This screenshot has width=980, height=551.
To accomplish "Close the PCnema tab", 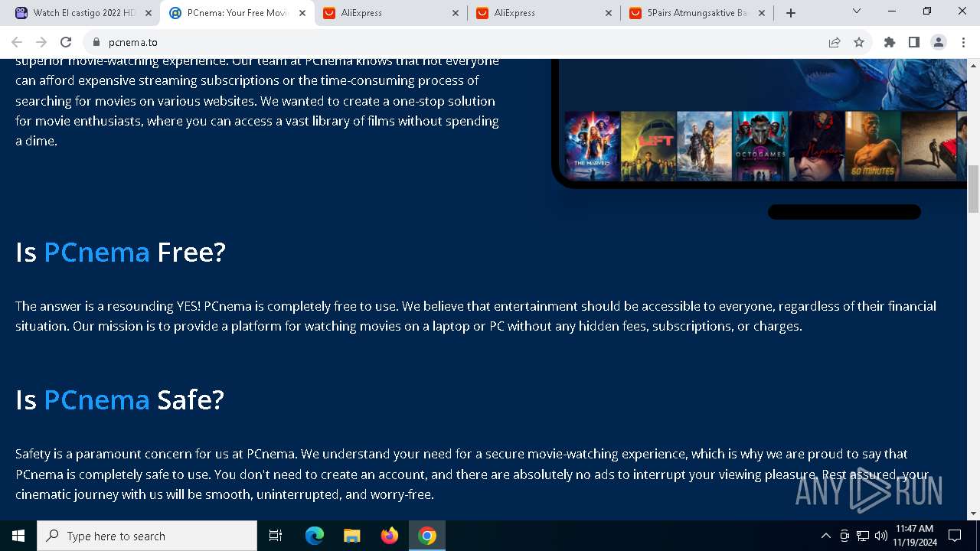I will pos(302,13).
